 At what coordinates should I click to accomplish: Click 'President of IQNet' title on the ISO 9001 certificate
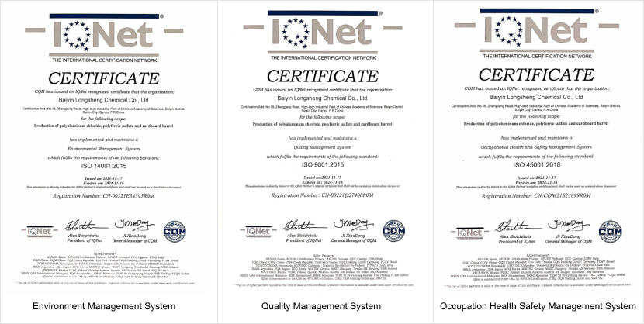(x=304, y=240)
